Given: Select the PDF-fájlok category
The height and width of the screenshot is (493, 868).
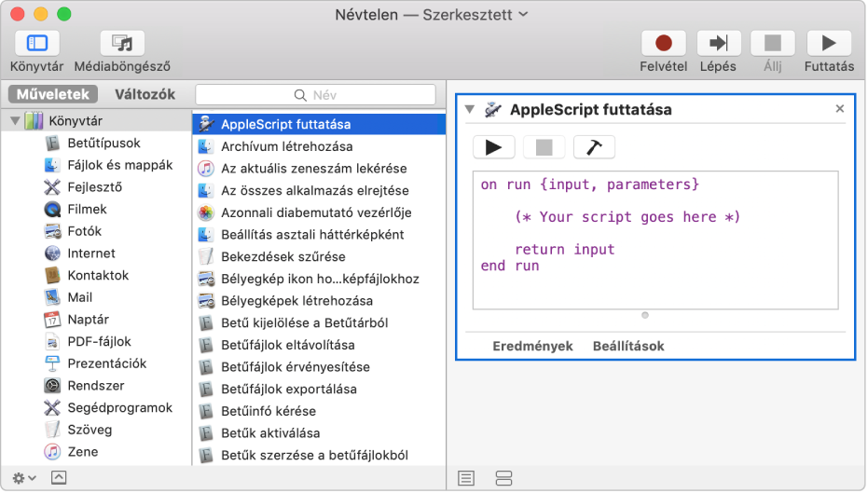Looking at the screenshot, I should pyautogui.click(x=99, y=341).
